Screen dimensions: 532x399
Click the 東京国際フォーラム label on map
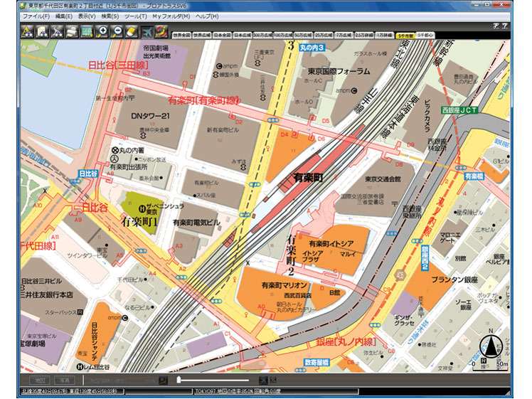(339, 71)
